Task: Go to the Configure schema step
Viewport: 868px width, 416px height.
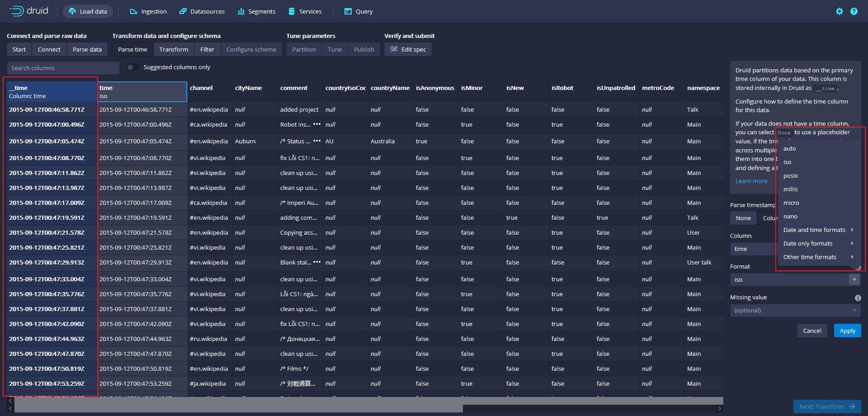Action: [x=251, y=49]
